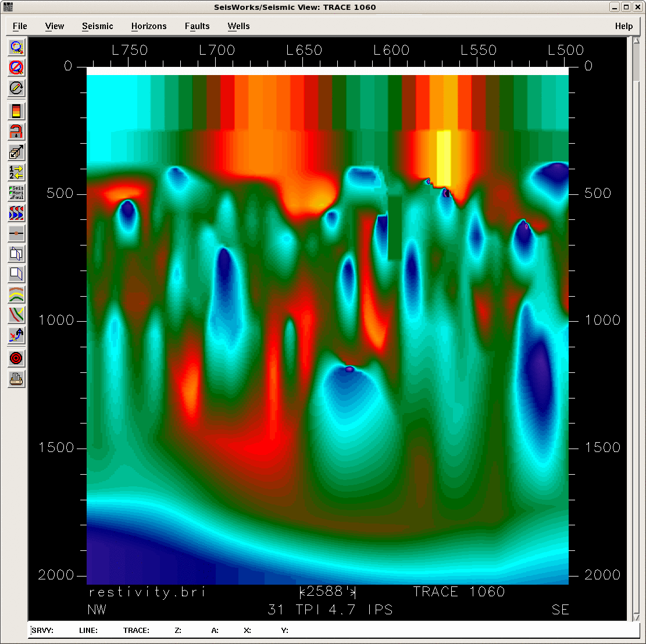This screenshot has width=646, height=644.
Task: Open the File menu
Action: [20, 26]
